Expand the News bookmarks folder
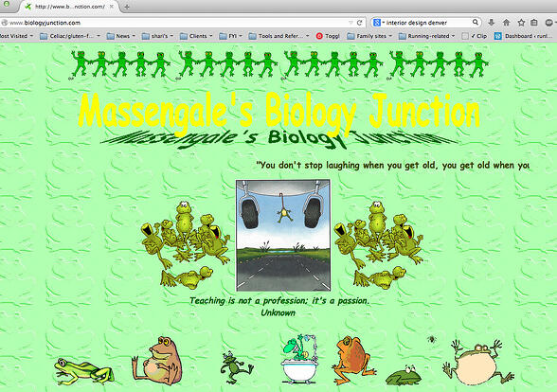557x392 pixels. click(x=121, y=36)
